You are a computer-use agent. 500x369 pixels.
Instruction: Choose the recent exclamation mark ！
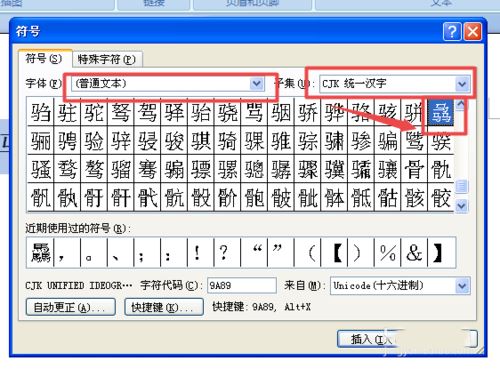tap(201, 253)
